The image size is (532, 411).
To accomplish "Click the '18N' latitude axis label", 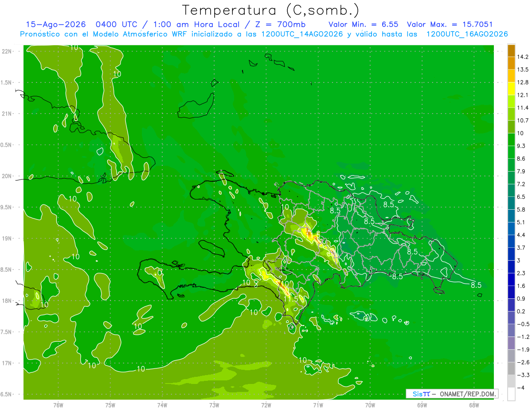I will pyautogui.click(x=7, y=301).
